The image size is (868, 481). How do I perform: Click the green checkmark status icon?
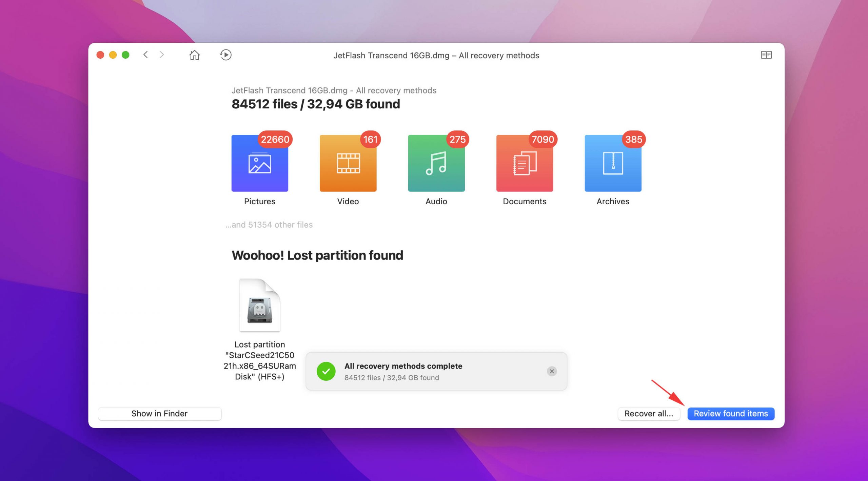click(326, 371)
